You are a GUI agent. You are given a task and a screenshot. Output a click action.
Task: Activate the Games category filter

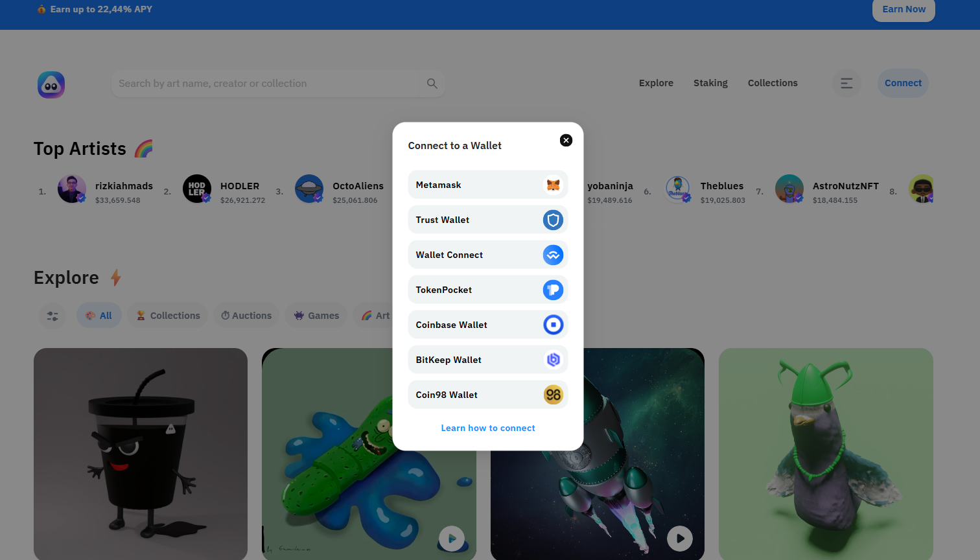(316, 316)
